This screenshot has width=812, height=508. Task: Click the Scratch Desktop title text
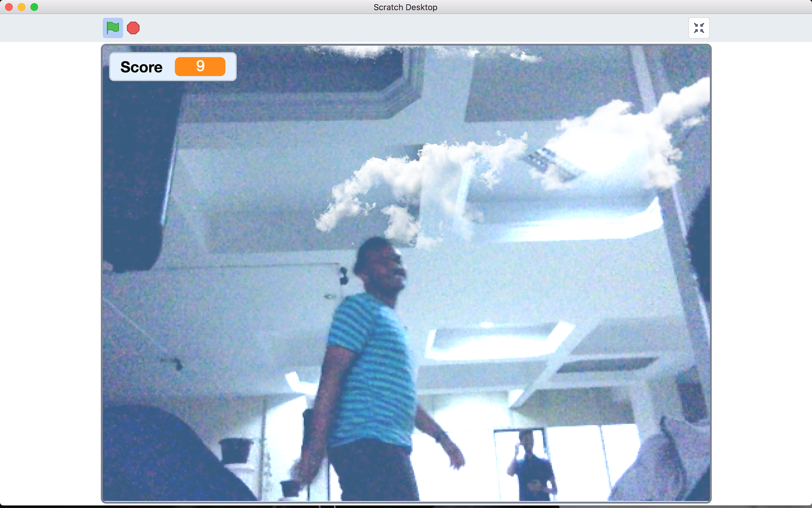pyautogui.click(x=405, y=7)
